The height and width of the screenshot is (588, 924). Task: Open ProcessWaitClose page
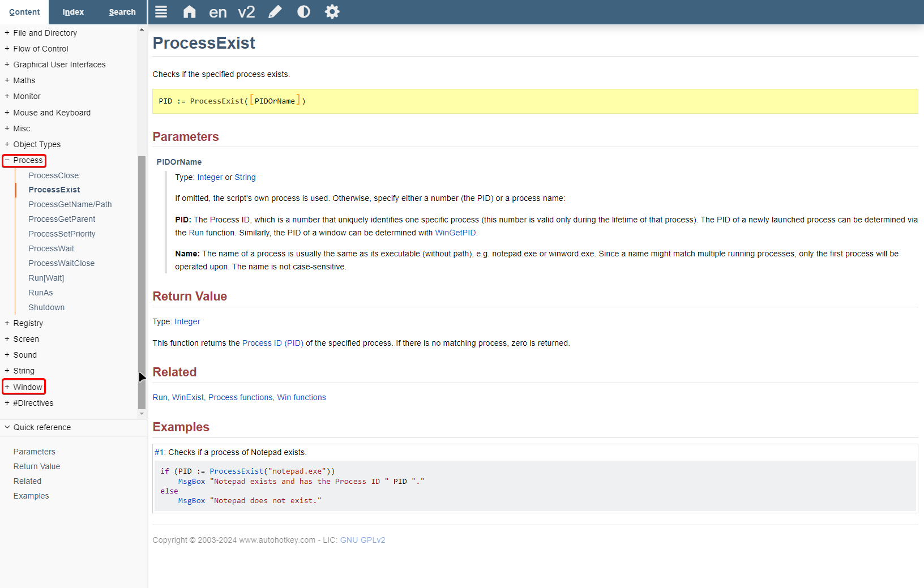pyautogui.click(x=62, y=263)
